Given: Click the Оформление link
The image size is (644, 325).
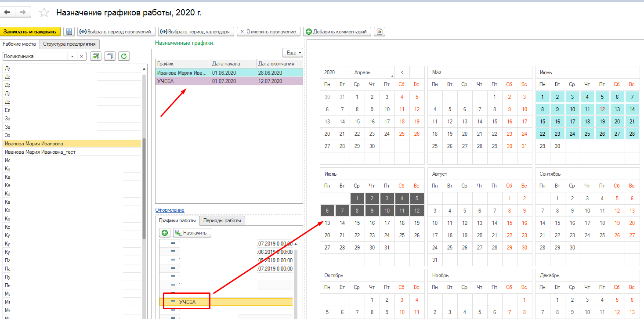Looking at the screenshot, I should pyautogui.click(x=170, y=210).
